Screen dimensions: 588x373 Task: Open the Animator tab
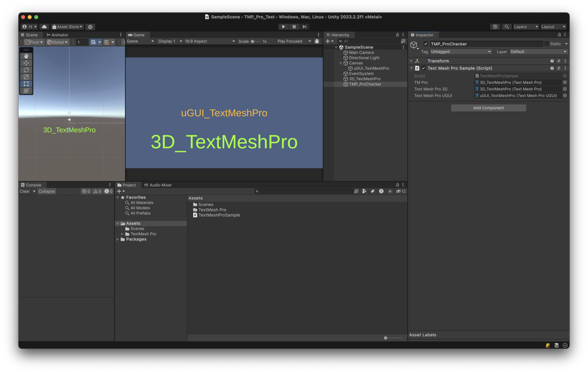click(57, 35)
